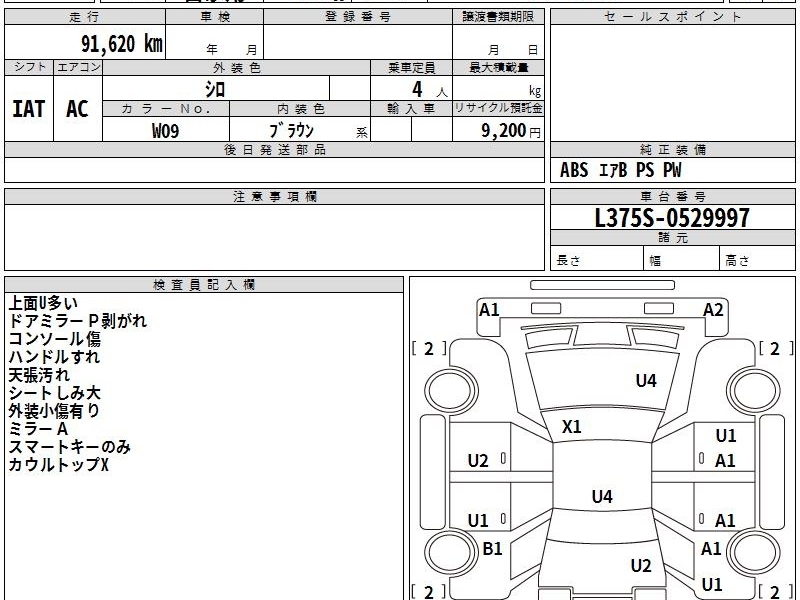The image size is (800, 600).
Task: Select the コンソール傷 note line
Action: (x=55, y=339)
